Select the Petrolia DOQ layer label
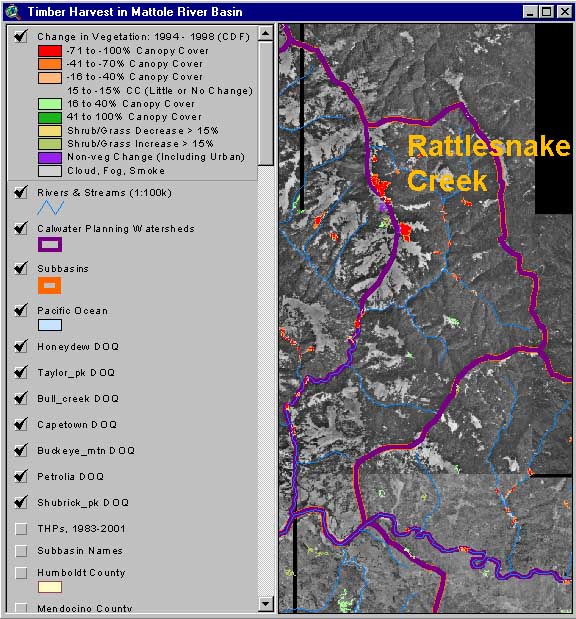Screen dimensions: 576x619 point(71,476)
